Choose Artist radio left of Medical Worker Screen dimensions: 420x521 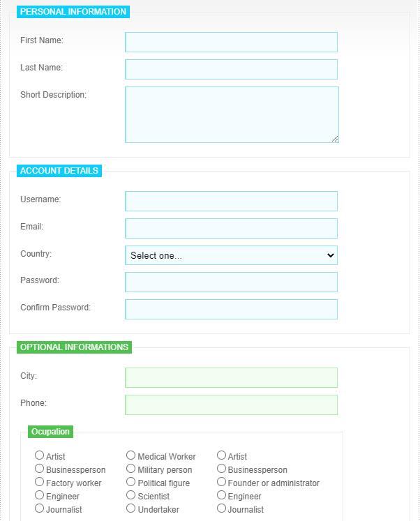(x=39, y=455)
